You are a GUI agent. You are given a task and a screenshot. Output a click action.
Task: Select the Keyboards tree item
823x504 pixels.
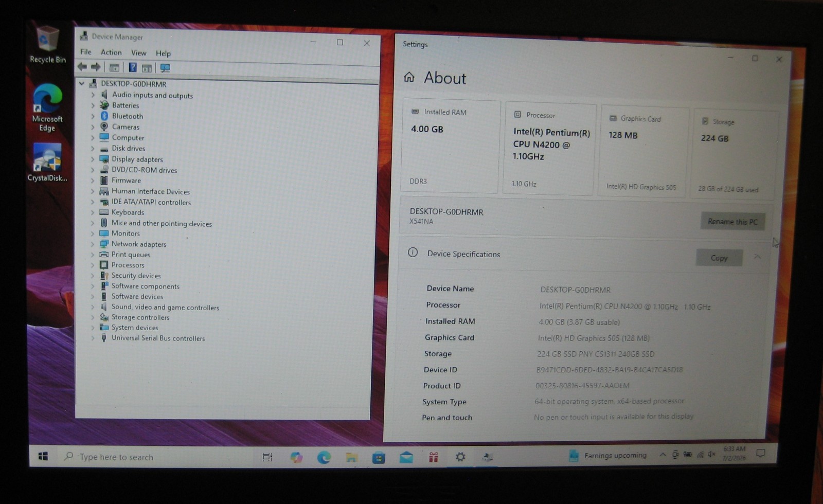click(x=128, y=212)
